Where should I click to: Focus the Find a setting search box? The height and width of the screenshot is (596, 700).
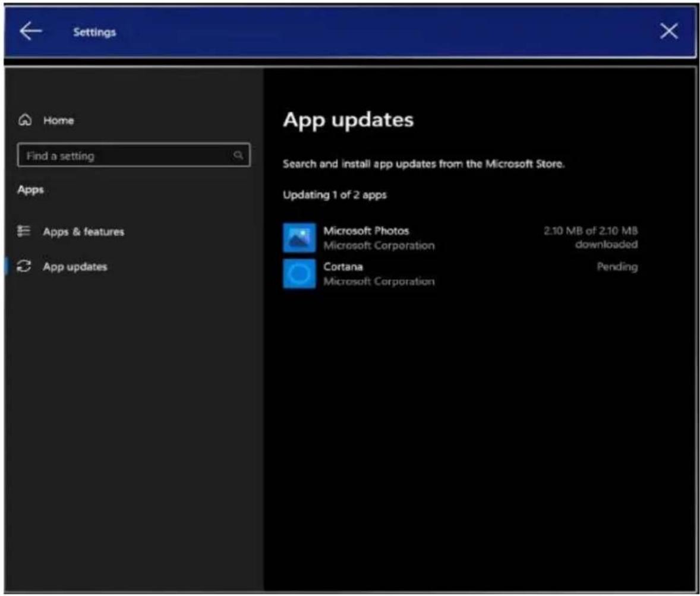tap(134, 155)
